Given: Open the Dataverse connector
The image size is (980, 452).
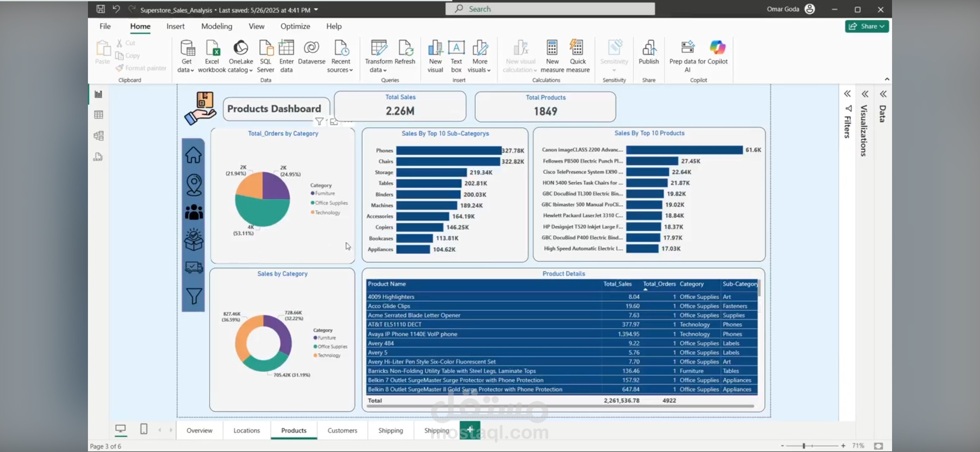Looking at the screenshot, I should point(312,53).
